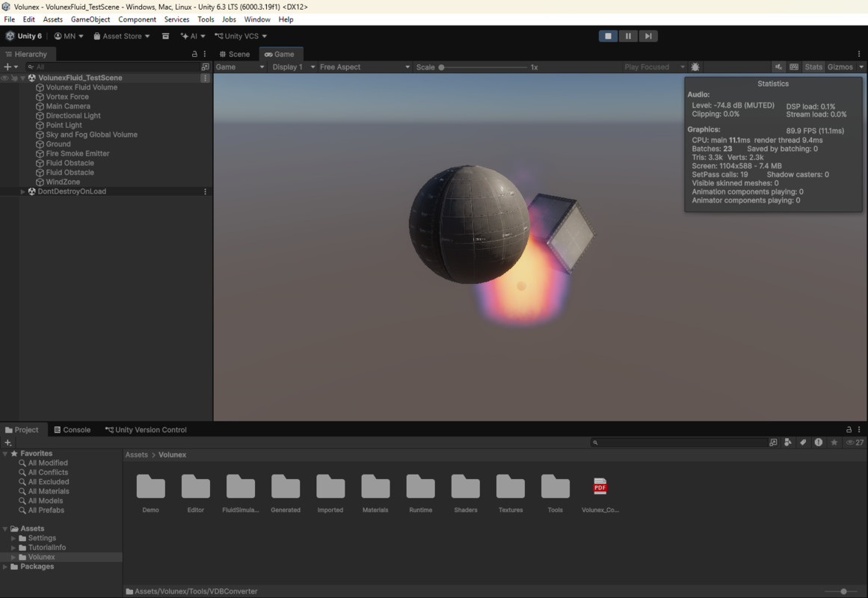Toggle the shortcuts keyboard icon in the Game view
The width and height of the screenshot is (868, 598).
794,67
